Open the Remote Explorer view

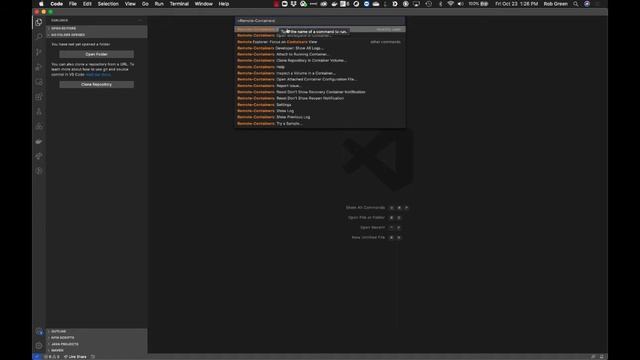[x=39, y=82]
